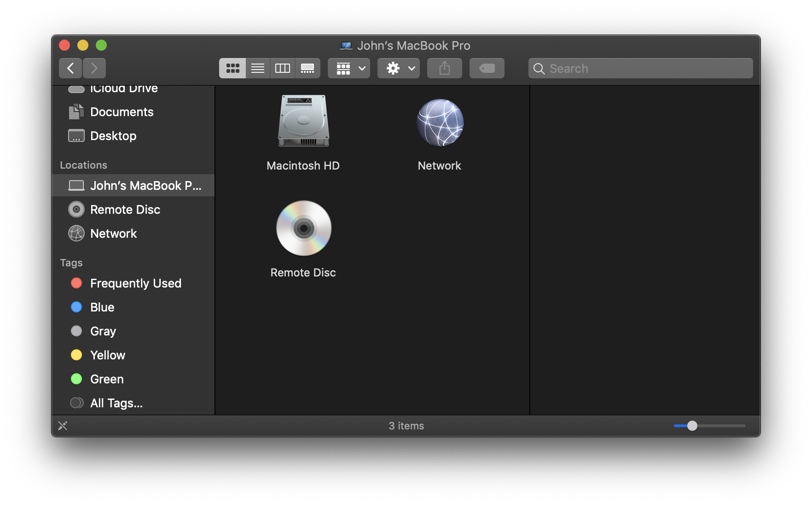Viewport: 812px width, 505px height.
Task: Open the gear action menu
Action: pyautogui.click(x=399, y=68)
